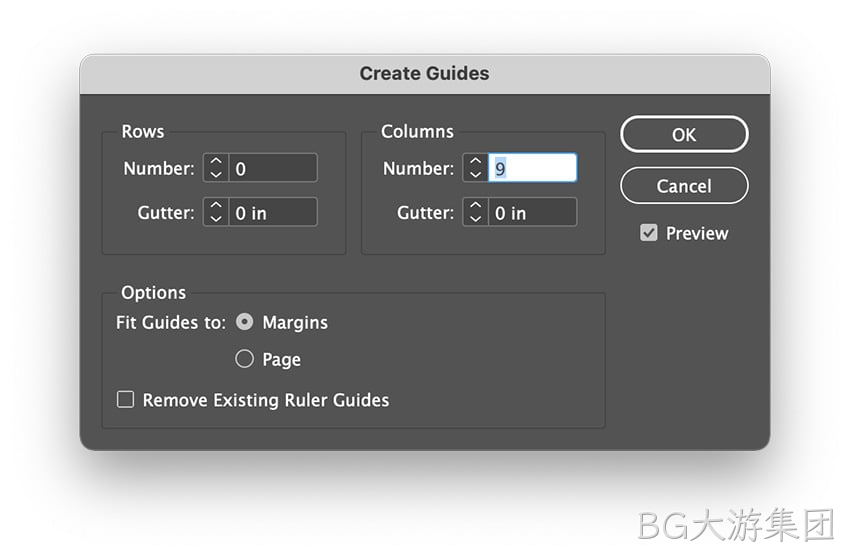This screenshot has width=850, height=556.
Task: Decrease the Rows Number stepper down arrow
Action: click(x=216, y=174)
